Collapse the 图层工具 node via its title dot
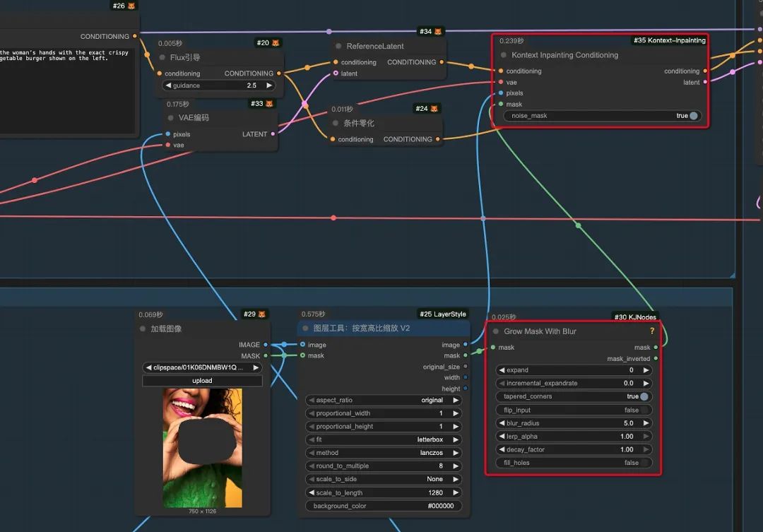 [x=306, y=328]
